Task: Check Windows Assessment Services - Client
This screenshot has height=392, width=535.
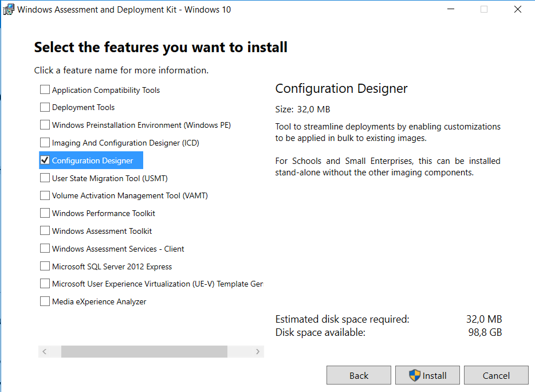Action: click(x=45, y=248)
